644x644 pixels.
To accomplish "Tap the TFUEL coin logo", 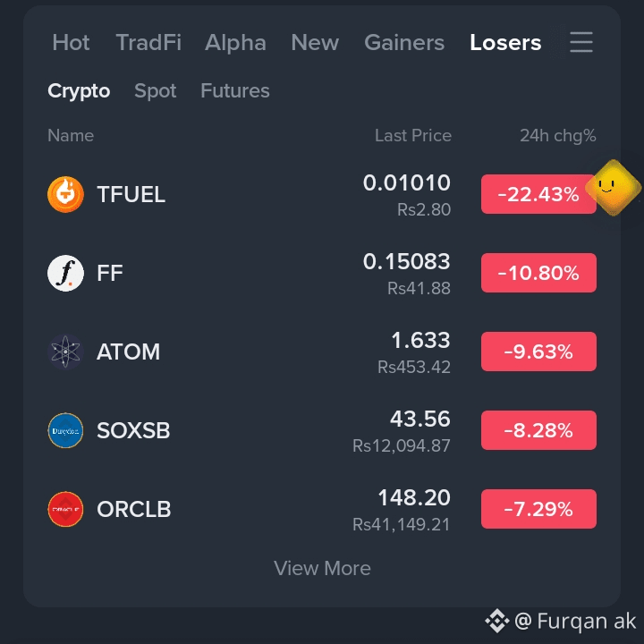I will pyautogui.click(x=65, y=194).
